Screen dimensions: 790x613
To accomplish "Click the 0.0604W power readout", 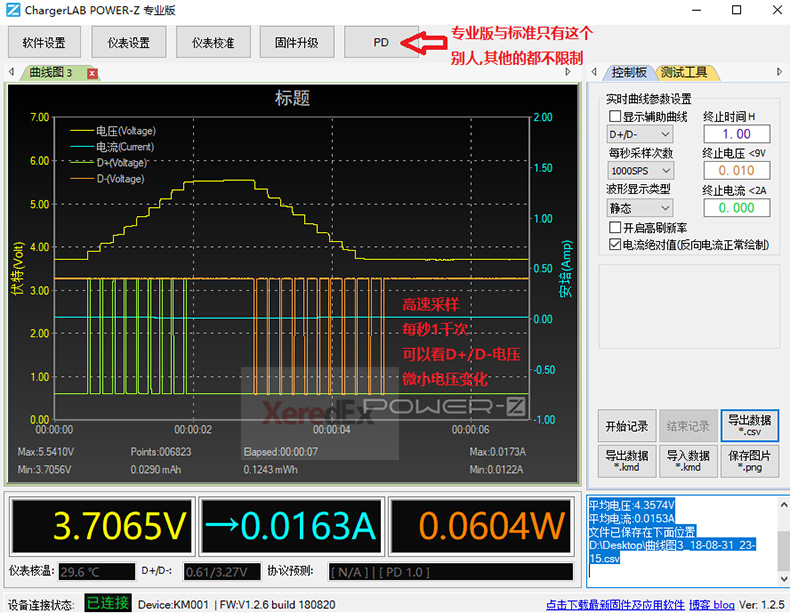I will coord(482,526).
